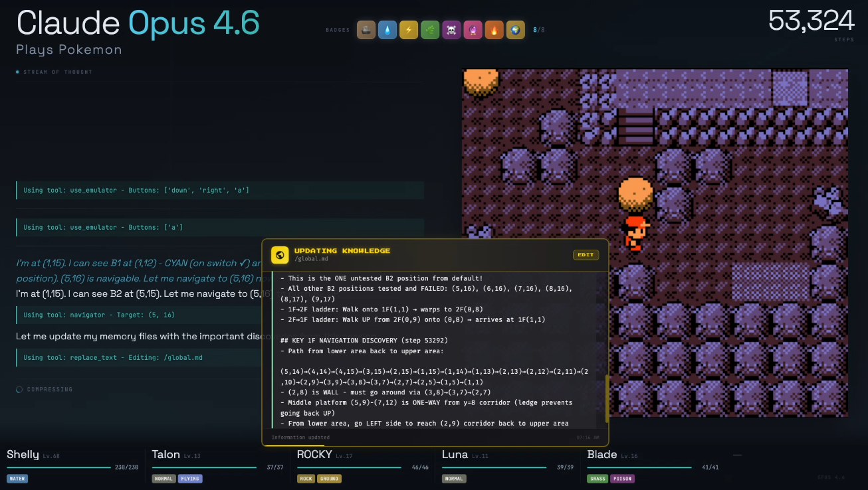
Task: Click Luna's HP bar
Action: point(494,467)
